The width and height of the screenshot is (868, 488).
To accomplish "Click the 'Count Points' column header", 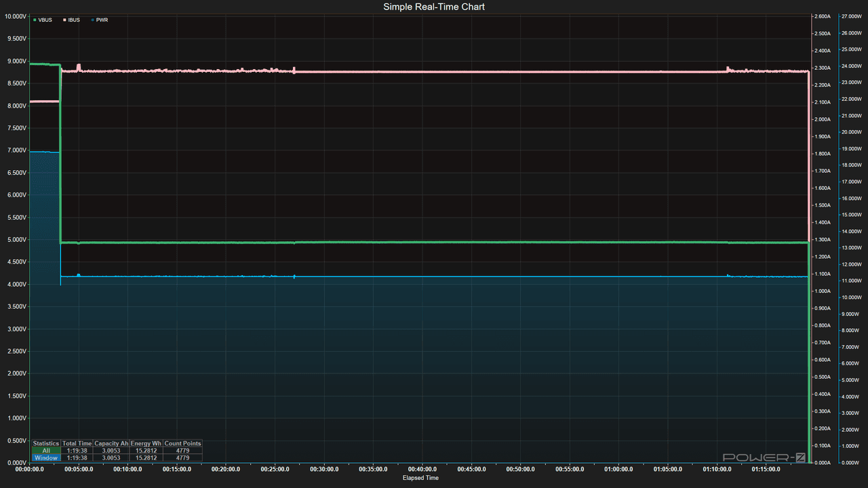I will (x=182, y=444).
